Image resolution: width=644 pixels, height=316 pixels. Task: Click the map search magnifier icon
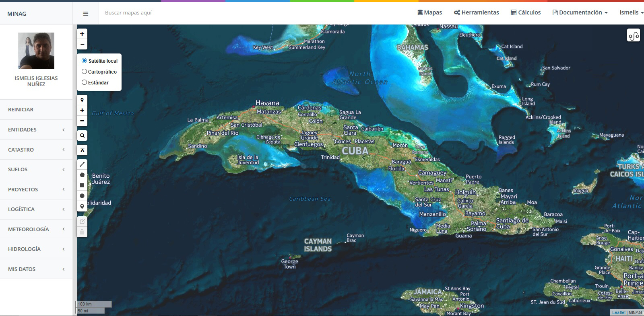(x=82, y=135)
